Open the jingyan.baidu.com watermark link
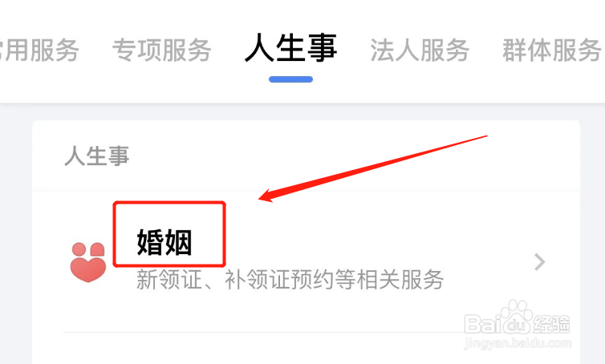Viewport: 605px width, 364px height. pos(517,342)
